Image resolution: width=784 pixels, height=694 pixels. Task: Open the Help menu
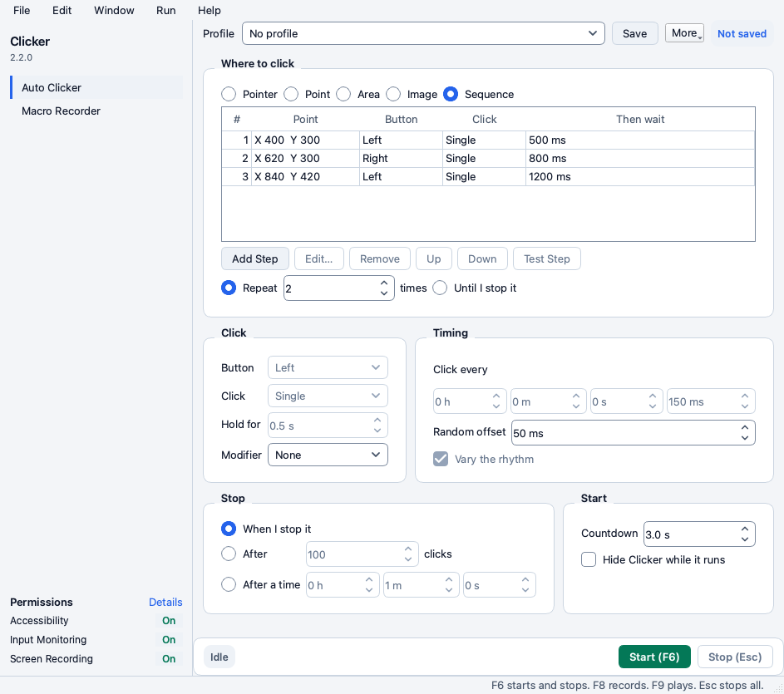coord(209,10)
